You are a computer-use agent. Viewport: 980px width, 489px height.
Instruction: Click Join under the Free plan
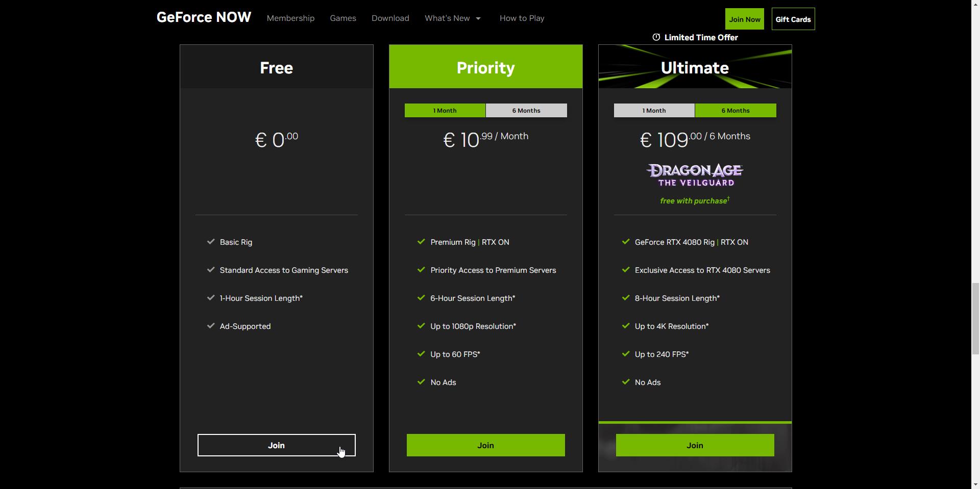coord(276,445)
